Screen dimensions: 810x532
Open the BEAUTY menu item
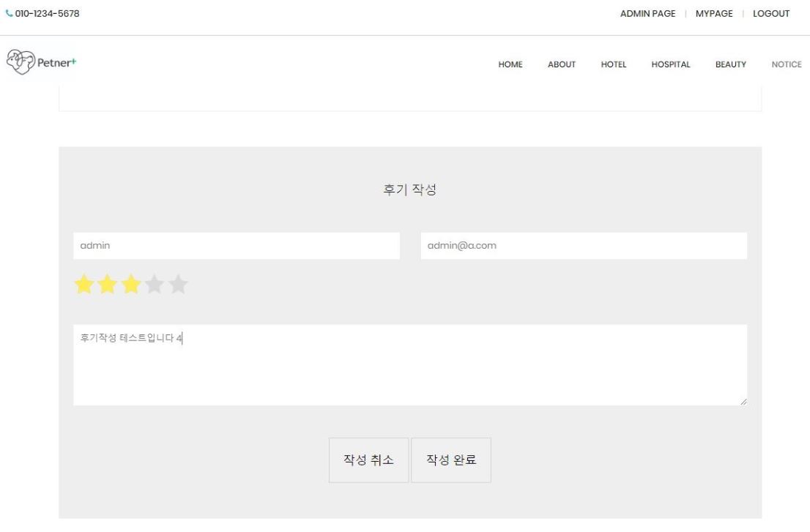(x=730, y=64)
